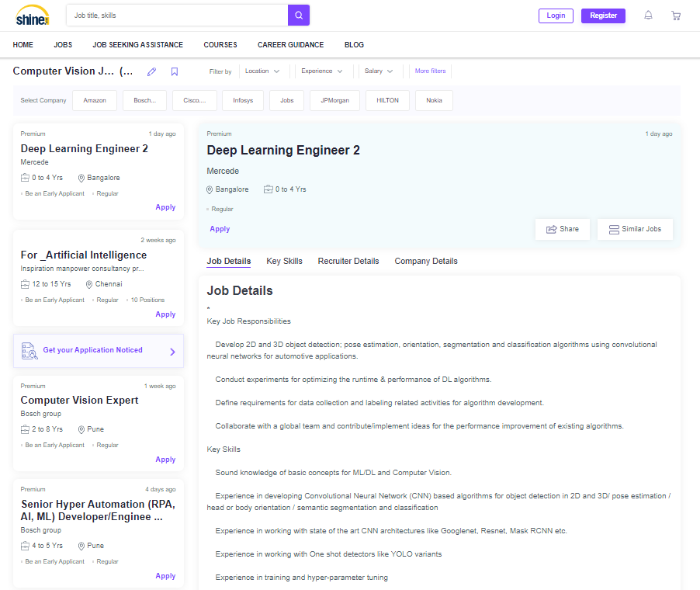Click the Register button

point(603,16)
